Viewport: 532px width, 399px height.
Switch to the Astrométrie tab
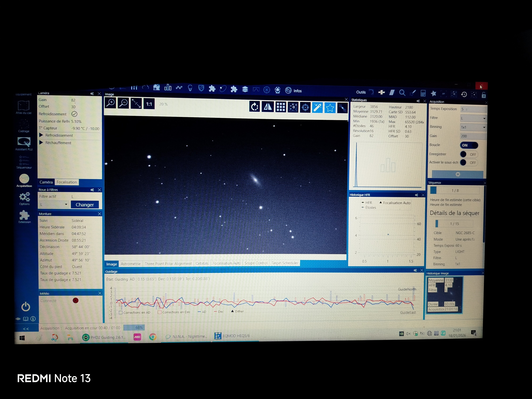pyautogui.click(x=131, y=264)
